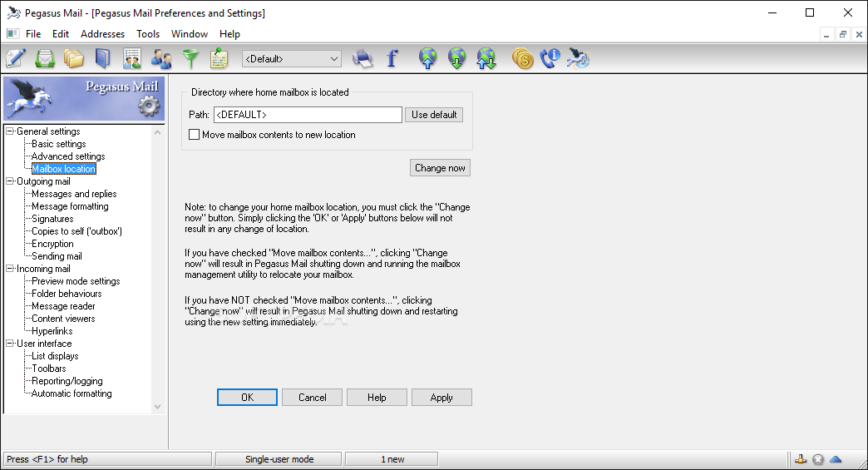
Task: Open the mail folders icon in toolbar
Action: tap(74, 58)
